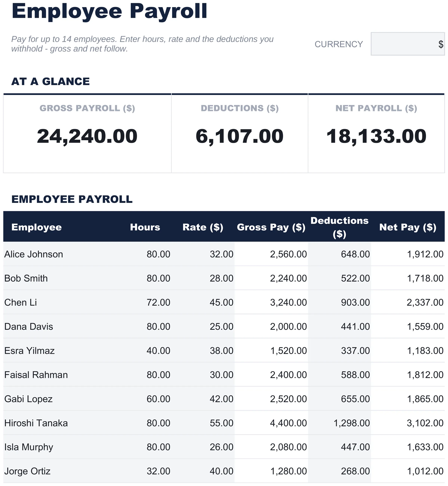Select the Esra Yilmaz name cell
The height and width of the screenshot is (486, 448).
(29, 351)
